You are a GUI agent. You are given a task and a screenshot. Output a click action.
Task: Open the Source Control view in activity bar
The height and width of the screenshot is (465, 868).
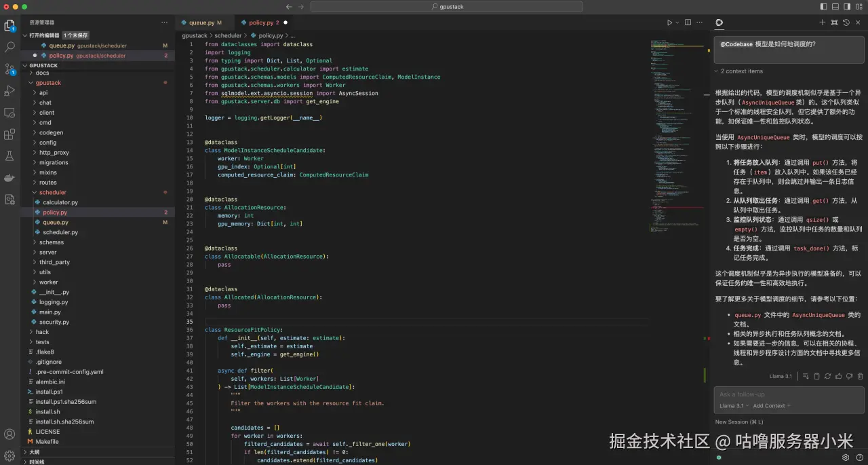9,69
